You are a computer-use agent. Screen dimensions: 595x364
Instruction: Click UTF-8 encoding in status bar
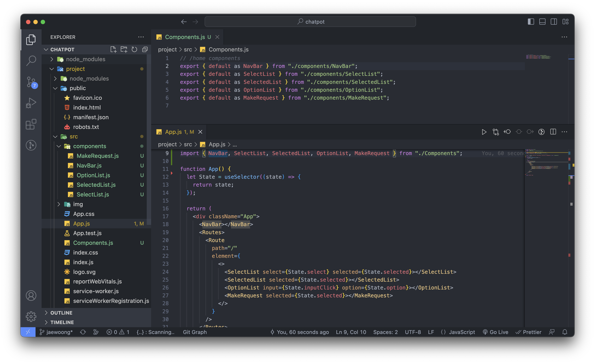(x=413, y=332)
